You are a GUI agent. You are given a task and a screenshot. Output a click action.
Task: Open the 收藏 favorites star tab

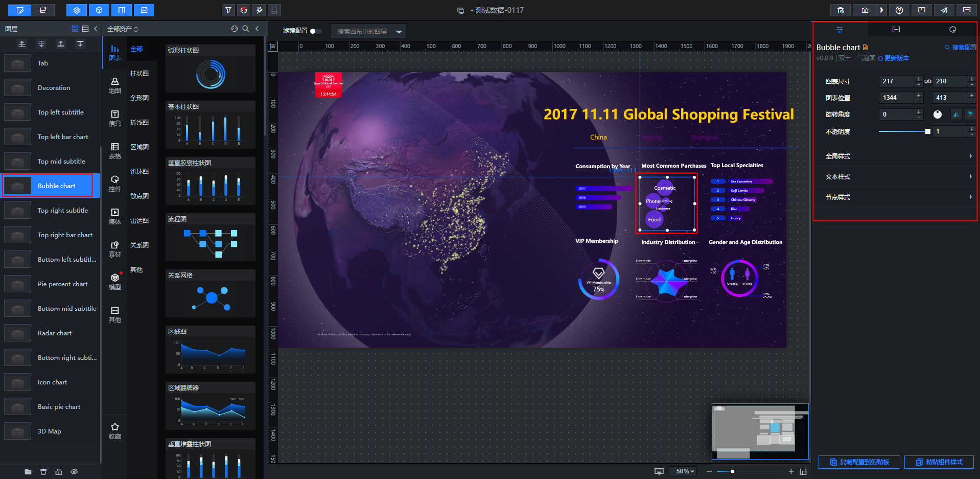click(x=115, y=431)
